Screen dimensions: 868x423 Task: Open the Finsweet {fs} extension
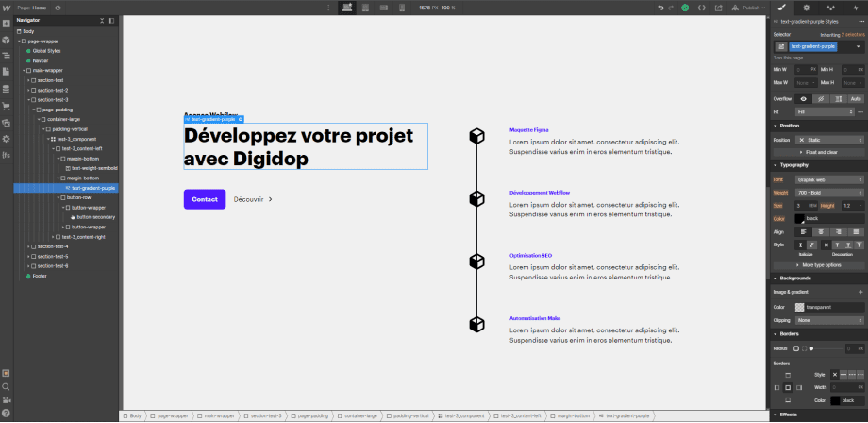6,155
